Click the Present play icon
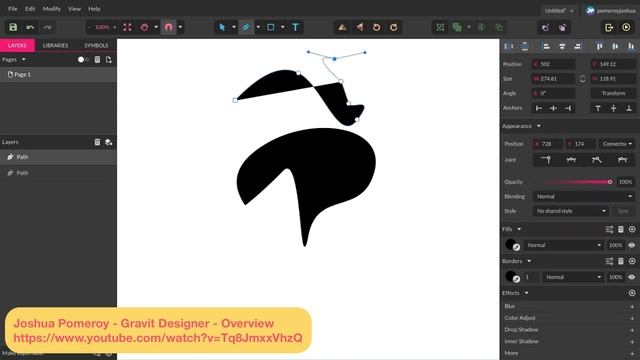 point(626,27)
